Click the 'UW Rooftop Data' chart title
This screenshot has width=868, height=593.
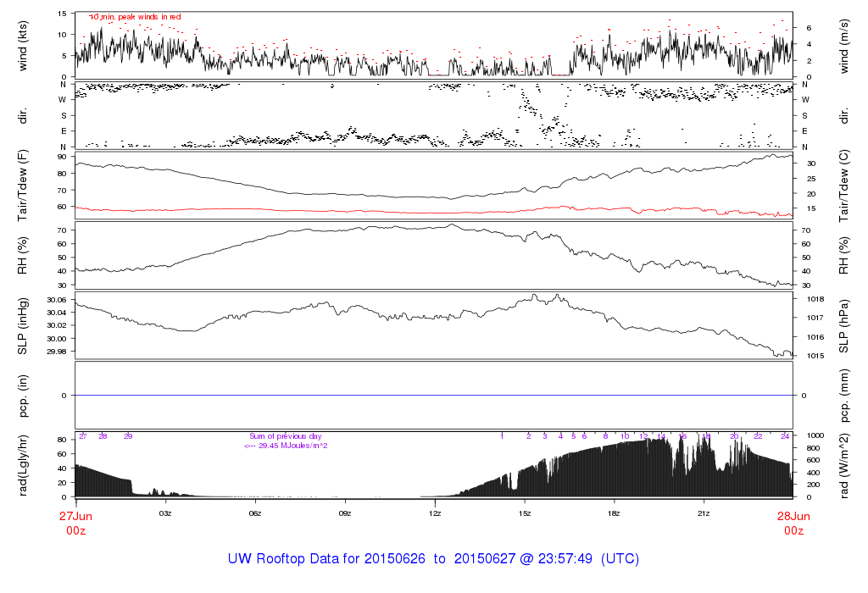tap(433, 559)
